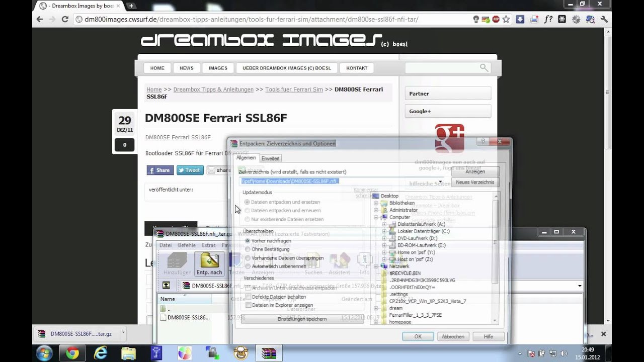Click the 'f?' font extension icon
This screenshot has height=362, width=644.
pyautogui.click(x=548, y=19)
